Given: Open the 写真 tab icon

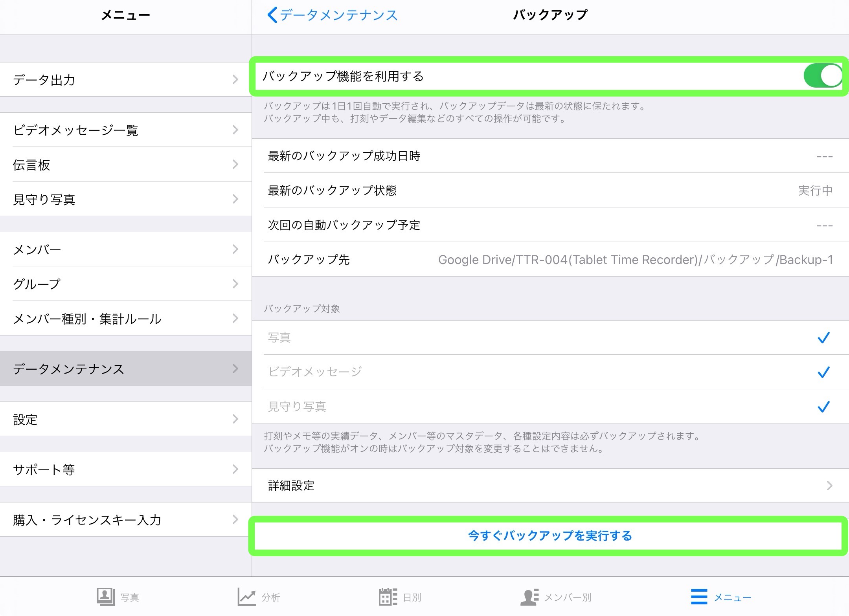Looking at the screenshot, I should (105, 597).
